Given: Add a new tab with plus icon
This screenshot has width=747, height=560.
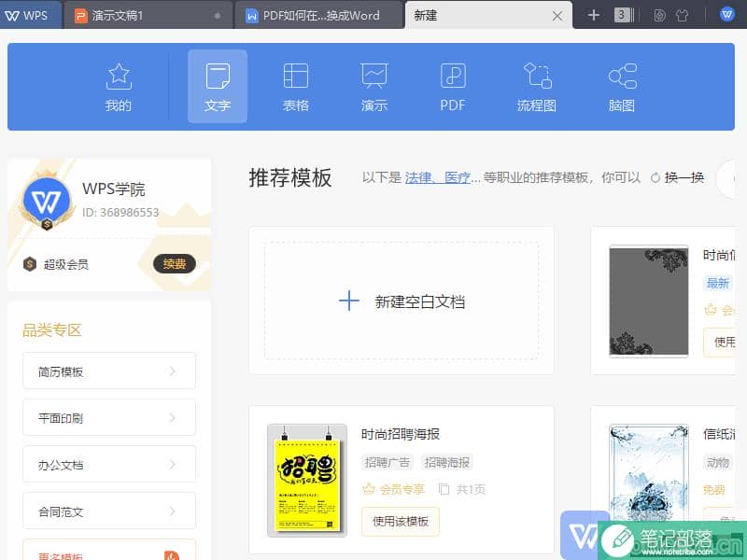Looking at the screenshot, I should (593, 15).
